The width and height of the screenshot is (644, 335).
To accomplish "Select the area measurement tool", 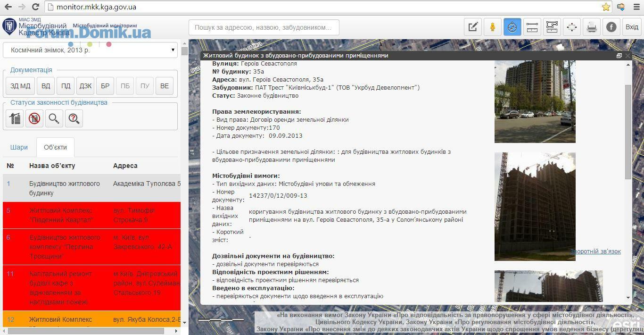I will 552,27.
